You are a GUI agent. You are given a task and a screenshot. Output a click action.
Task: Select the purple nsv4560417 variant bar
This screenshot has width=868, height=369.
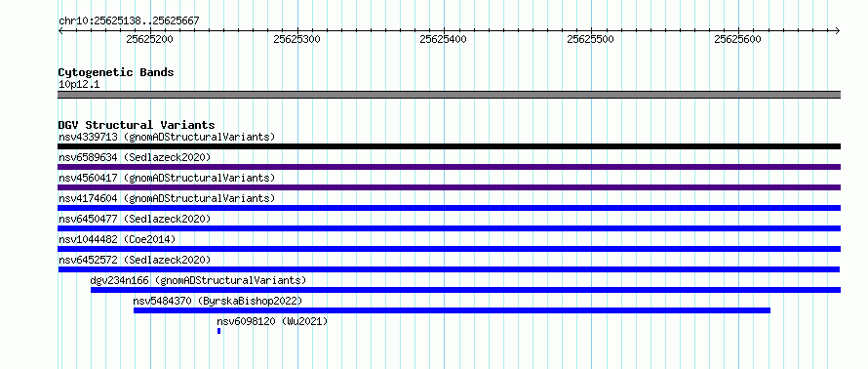coord(450,187)
